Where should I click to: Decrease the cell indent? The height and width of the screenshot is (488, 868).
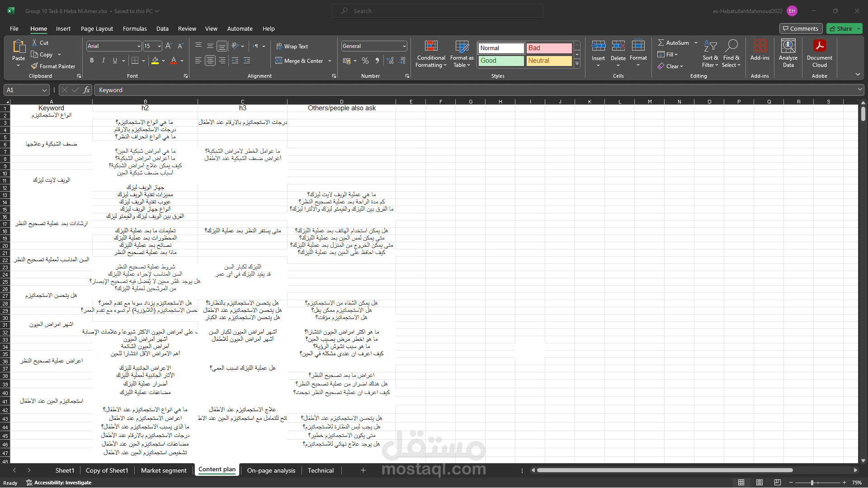tap(235, 61)
